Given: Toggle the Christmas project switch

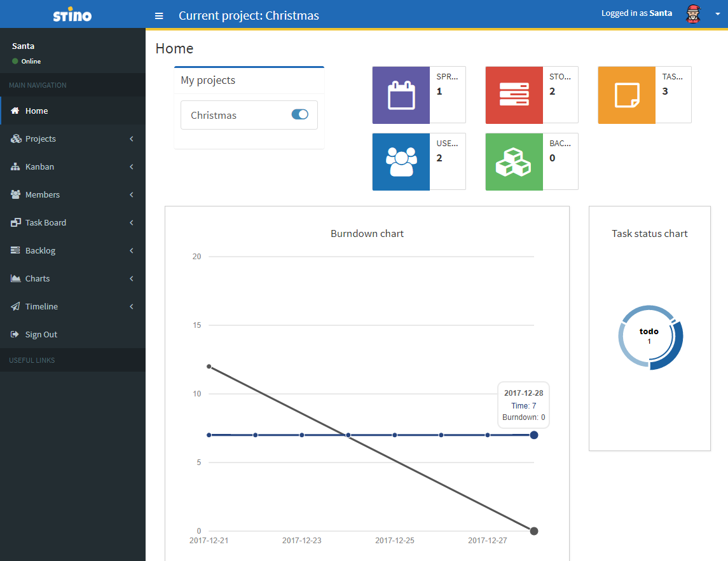Looking at the screenshot, I should pyautogui.click(x=300, y=114).
